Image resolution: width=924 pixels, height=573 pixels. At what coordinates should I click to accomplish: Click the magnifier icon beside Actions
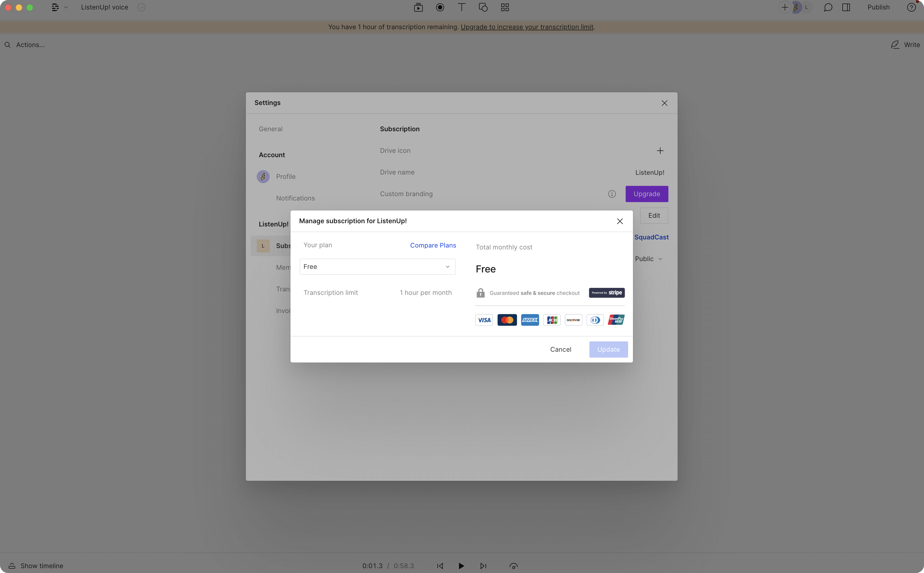point(7,45)
